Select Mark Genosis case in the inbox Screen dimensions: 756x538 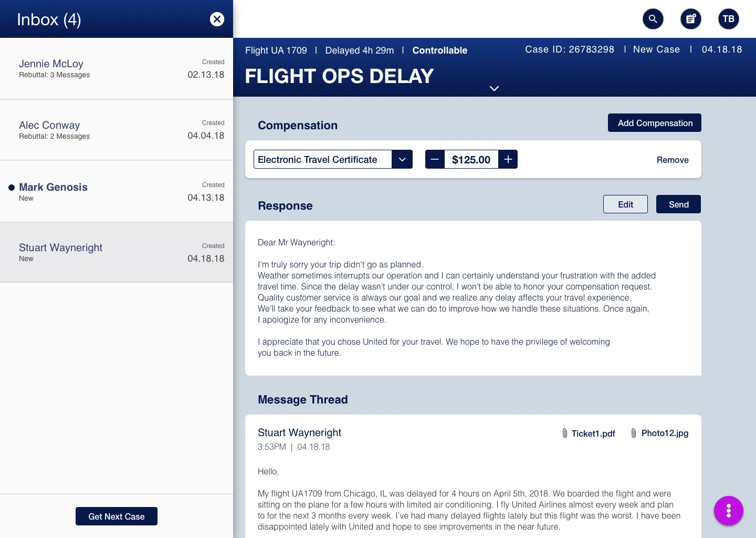[116, 191]
